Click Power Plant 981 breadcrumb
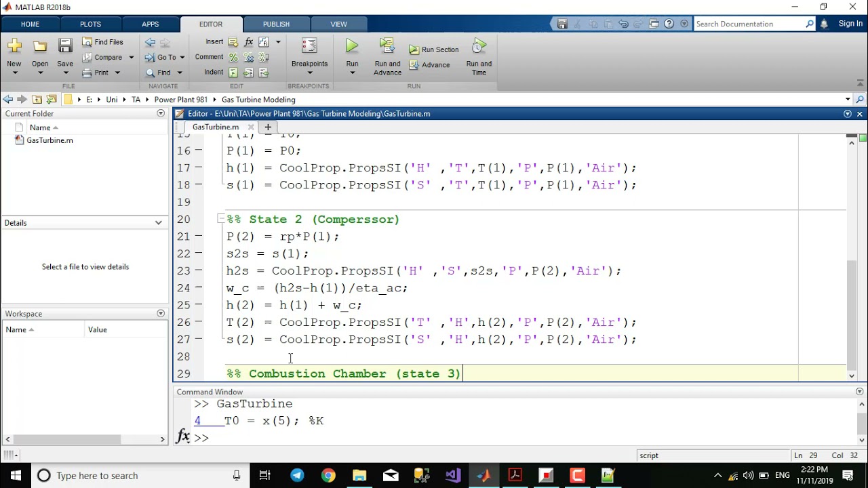Screen dimensions: 868x488 point(181,99)
